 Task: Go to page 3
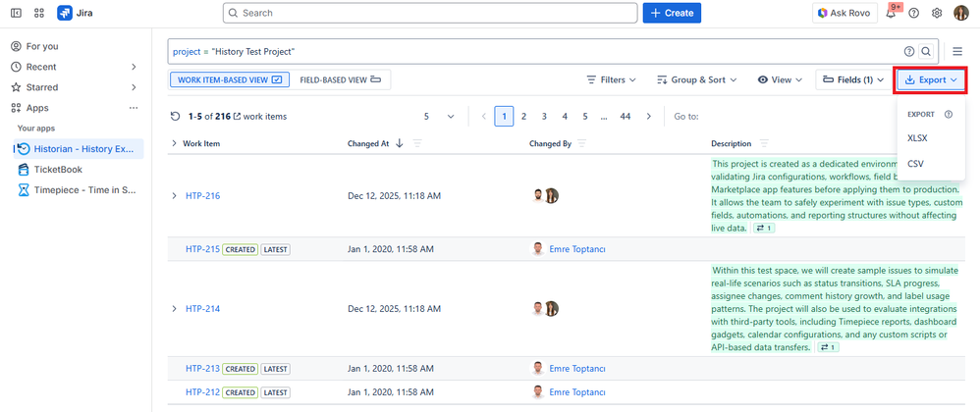[544, 116]
